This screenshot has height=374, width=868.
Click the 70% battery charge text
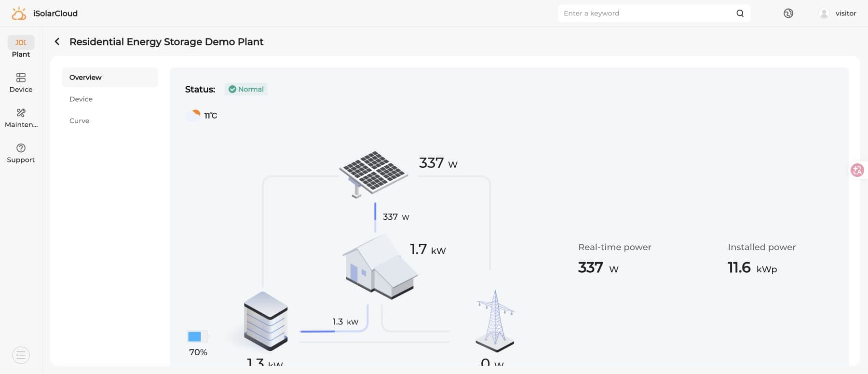[198, 352]
